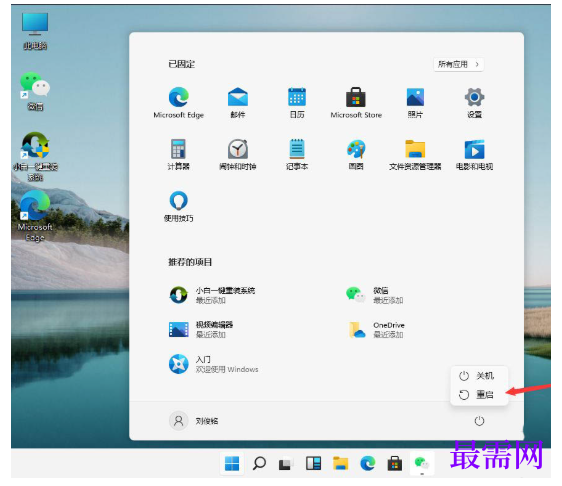
Task: Open user account 刘俊铭
Action: 194,421
